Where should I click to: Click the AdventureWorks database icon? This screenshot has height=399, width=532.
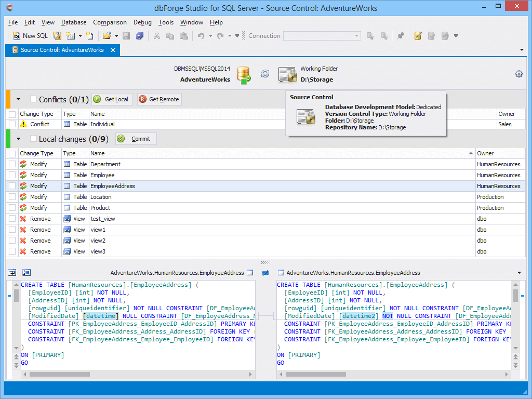(244, 75)
